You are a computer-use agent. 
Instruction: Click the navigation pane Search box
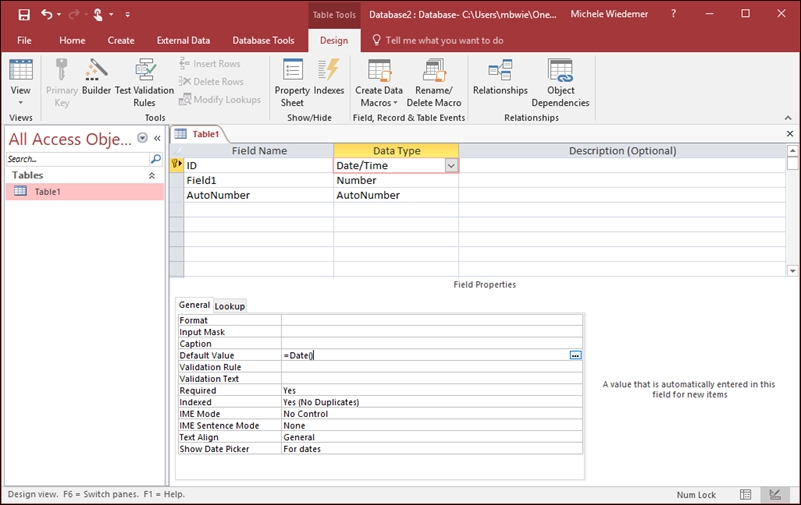[x=77, y=159]
